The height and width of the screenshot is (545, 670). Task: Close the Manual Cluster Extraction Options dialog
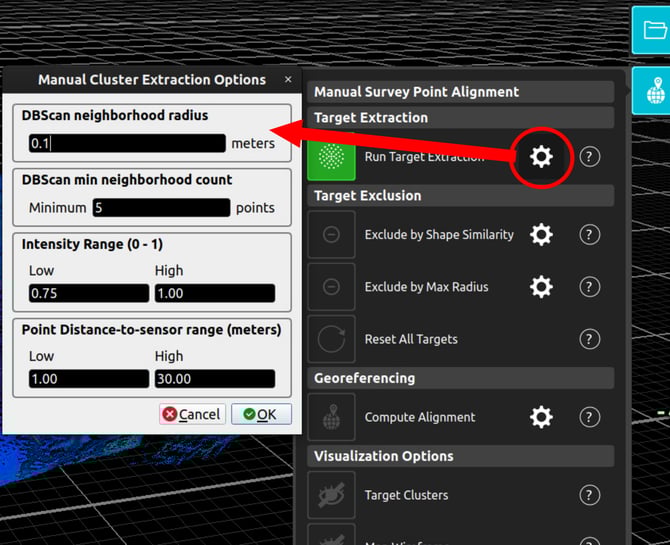(x=288, y=79)
